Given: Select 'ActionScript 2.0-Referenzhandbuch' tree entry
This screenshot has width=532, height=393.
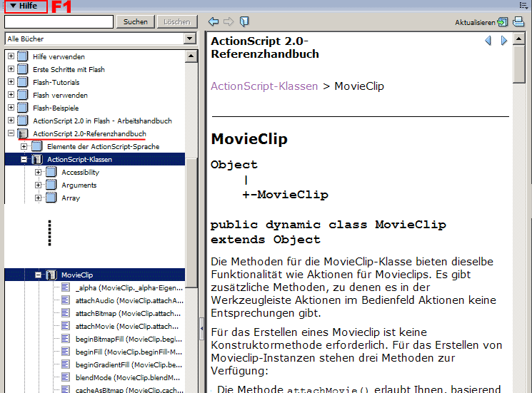Looking at the screenshot, I should coord(89,134).
